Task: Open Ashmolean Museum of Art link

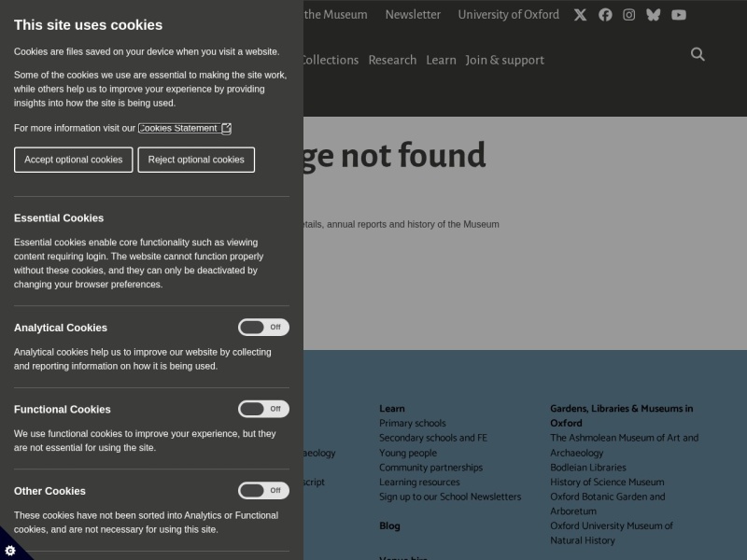Action: 624,445
